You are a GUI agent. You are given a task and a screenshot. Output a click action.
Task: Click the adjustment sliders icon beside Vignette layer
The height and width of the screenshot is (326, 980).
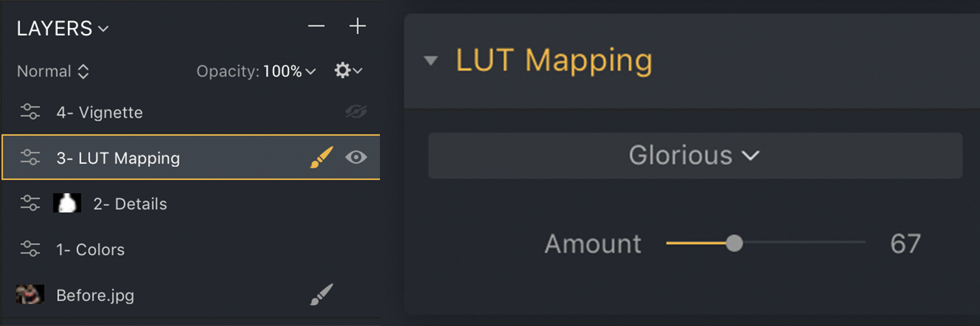click(30, 112)
